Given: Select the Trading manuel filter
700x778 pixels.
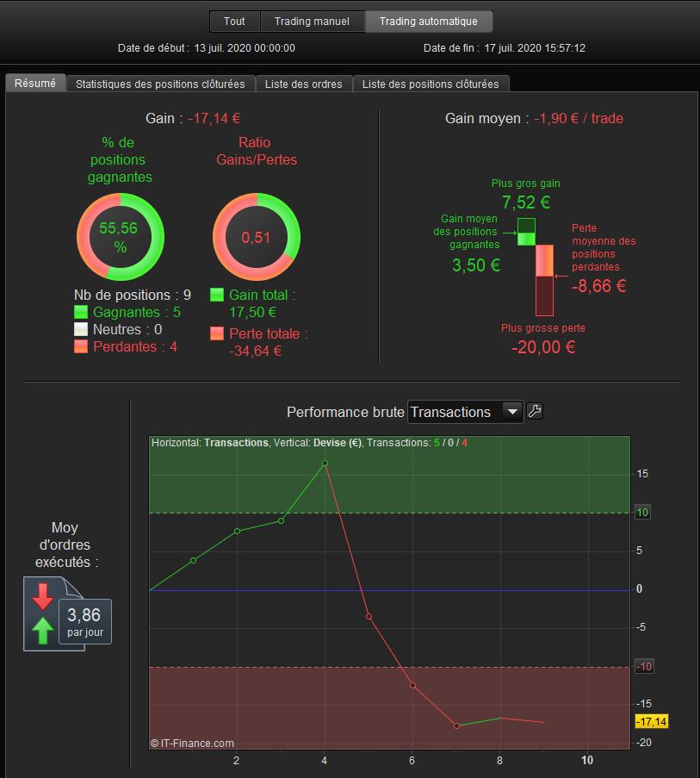Looking at the screenshot, I should pos(312,22).
